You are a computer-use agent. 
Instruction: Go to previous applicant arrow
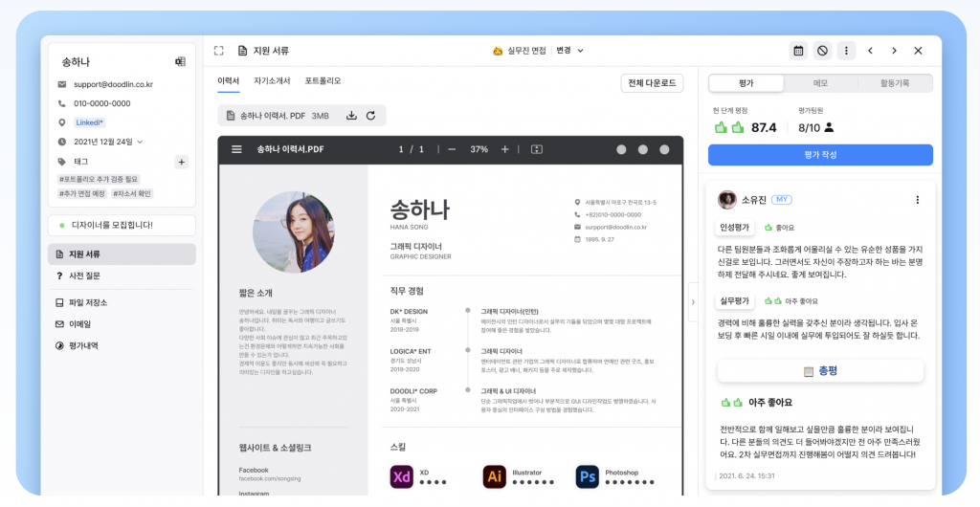point(870,51)
